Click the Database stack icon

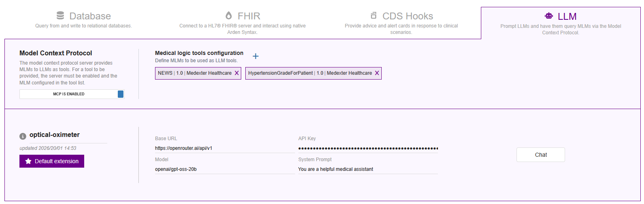tap(60, 15)
